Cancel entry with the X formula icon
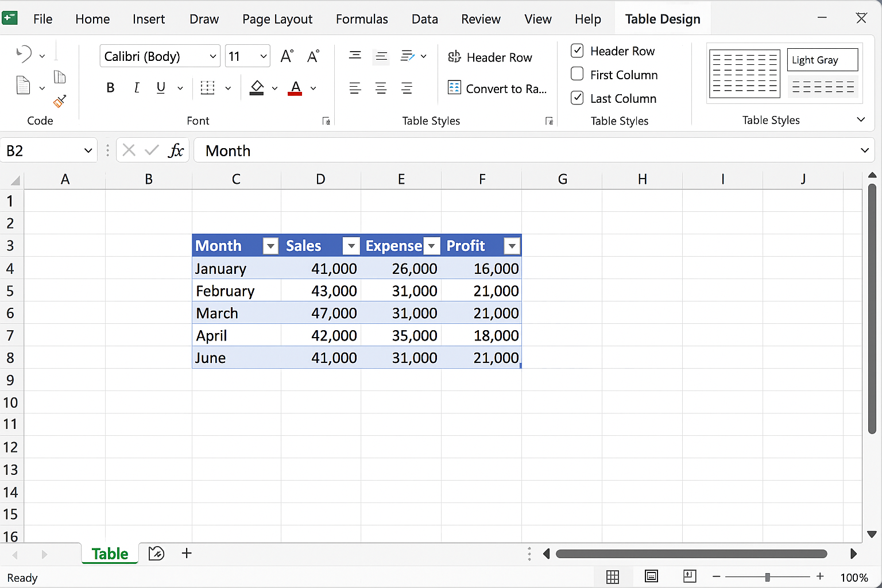The width and height of the screenshot is (882, 588). pyautogui.click(x=129, y=150)
